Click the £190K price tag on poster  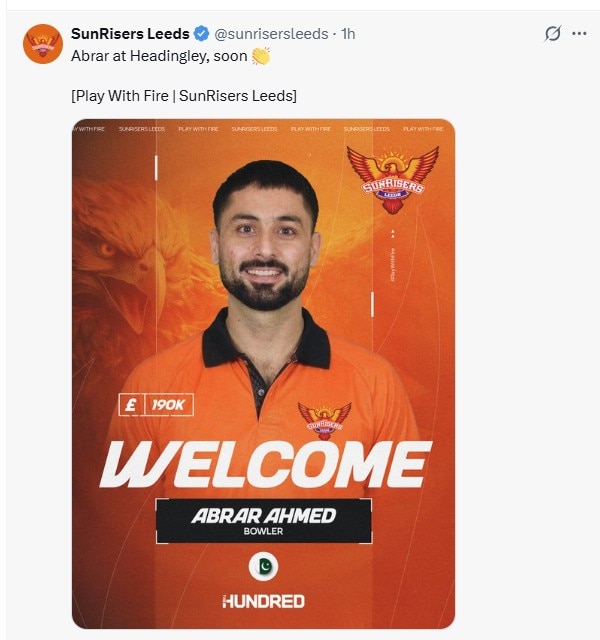(x=156, y=405)
